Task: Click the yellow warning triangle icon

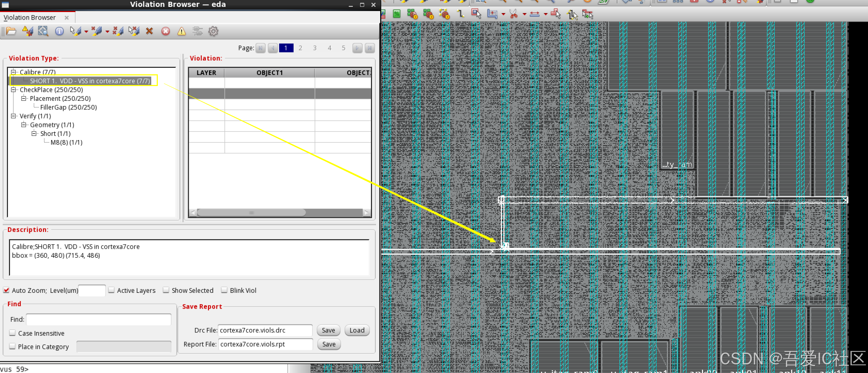Action: click(182, 31)
